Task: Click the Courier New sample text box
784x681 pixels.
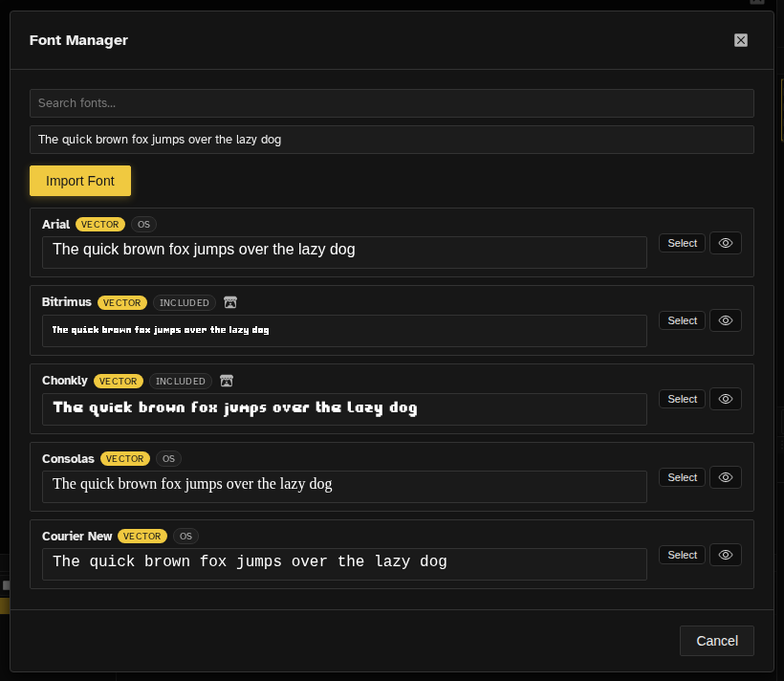Action: 344,564
